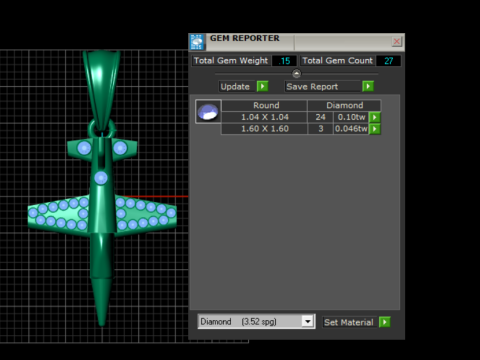Select the center gem on the pendant body
Image resolution: width=480 pixels, height=360 pixels.
[x=101, y=178]
